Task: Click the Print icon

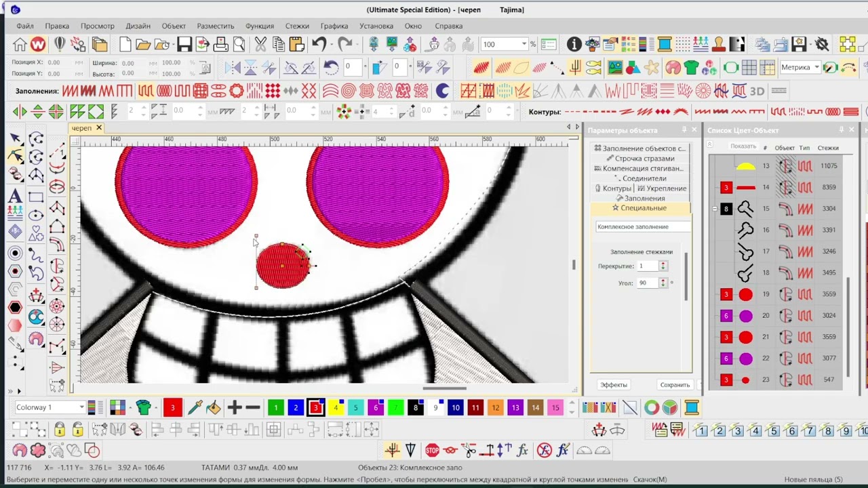Action: [221, 45]
